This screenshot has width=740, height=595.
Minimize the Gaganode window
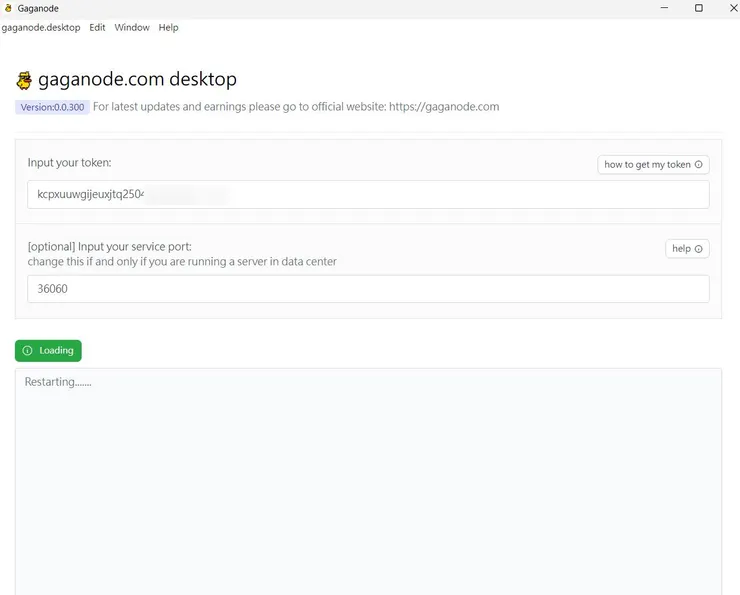point(664,8)
